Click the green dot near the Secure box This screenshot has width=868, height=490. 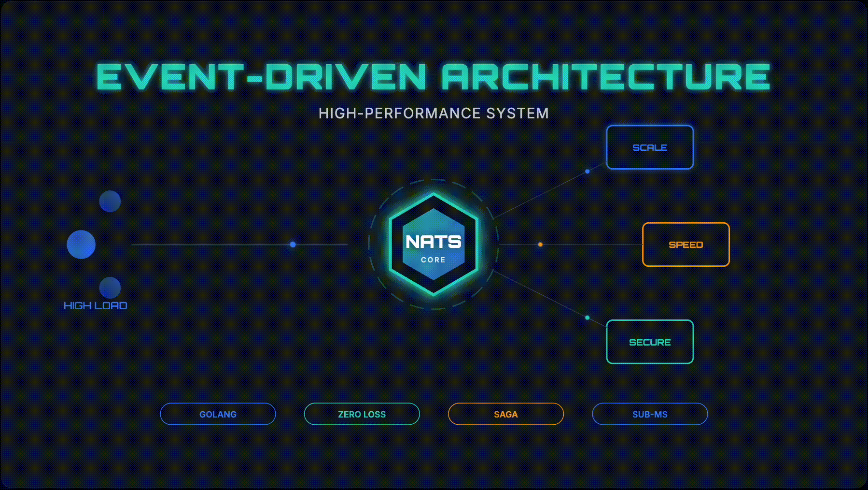point(587,317)
